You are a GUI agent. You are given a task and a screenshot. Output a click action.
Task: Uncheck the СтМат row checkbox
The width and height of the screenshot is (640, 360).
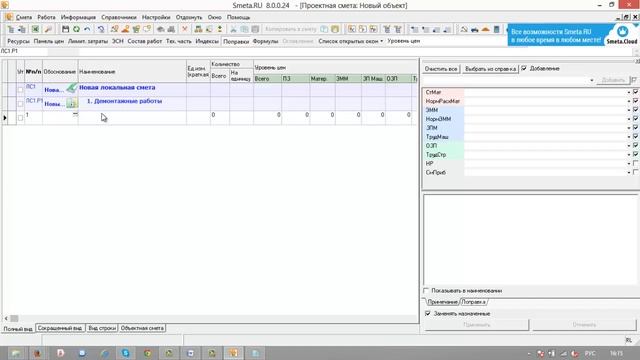pyautogui.click(x=636, y=92)
